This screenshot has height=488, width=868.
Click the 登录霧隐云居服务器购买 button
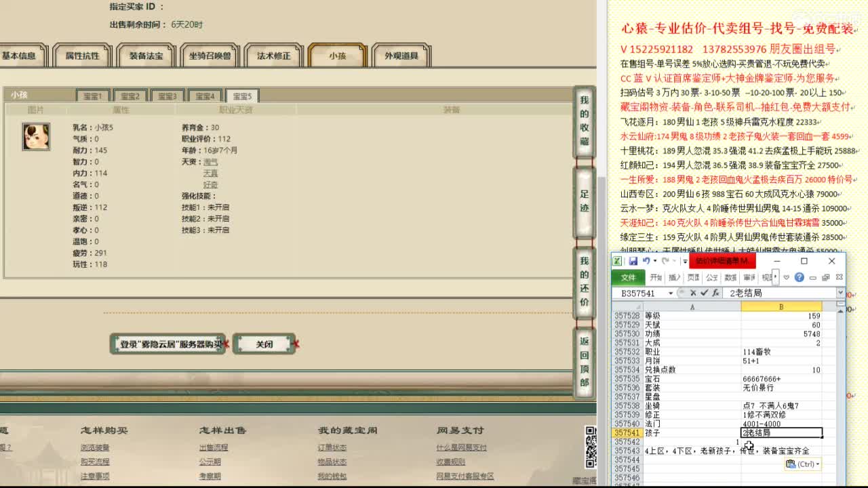[x=167, y=344]
